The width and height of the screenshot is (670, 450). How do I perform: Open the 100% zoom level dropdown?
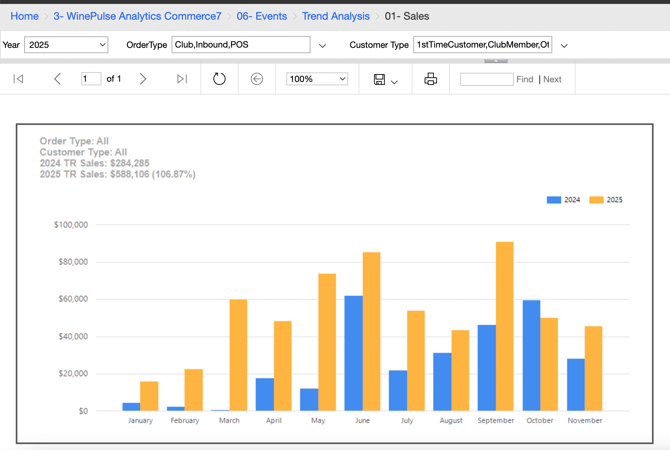pos(317,79)
